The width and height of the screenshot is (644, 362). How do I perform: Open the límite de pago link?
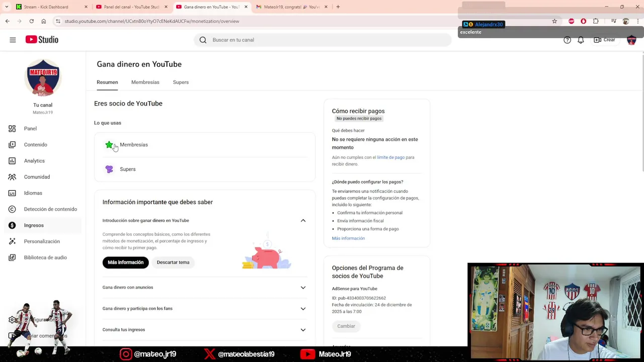pyautogui.click(x=391, y=157)
